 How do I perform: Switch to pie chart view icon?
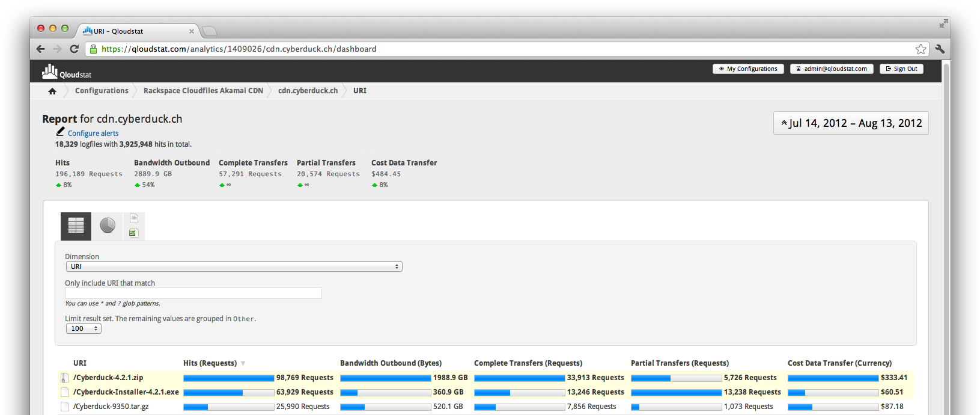108,226
